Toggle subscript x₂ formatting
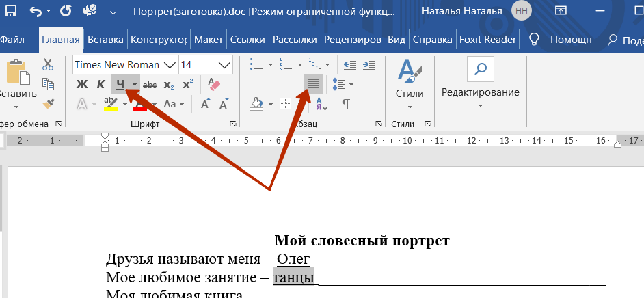This screenshot has height=298, width=644. pos(169,85)
